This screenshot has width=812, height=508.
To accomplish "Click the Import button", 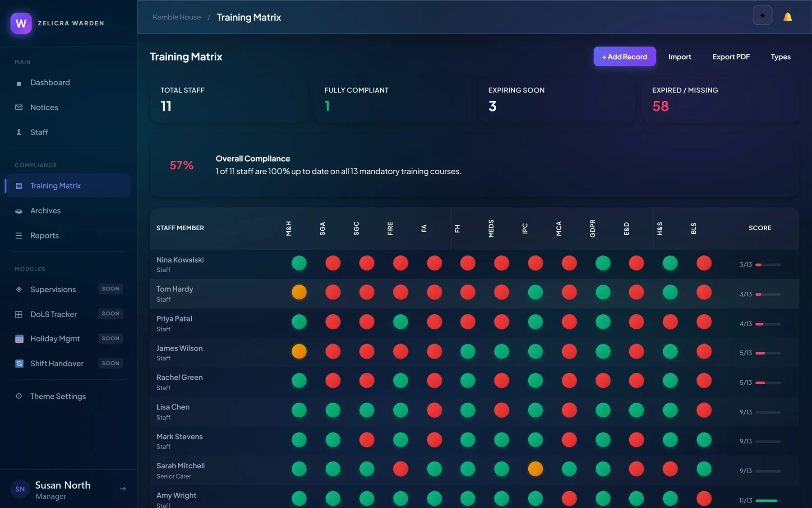I will click(x=679, y=56).
